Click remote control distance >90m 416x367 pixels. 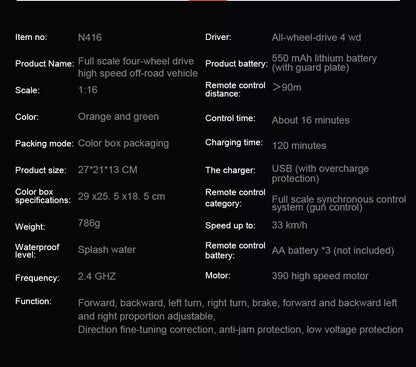pos(286,87)
